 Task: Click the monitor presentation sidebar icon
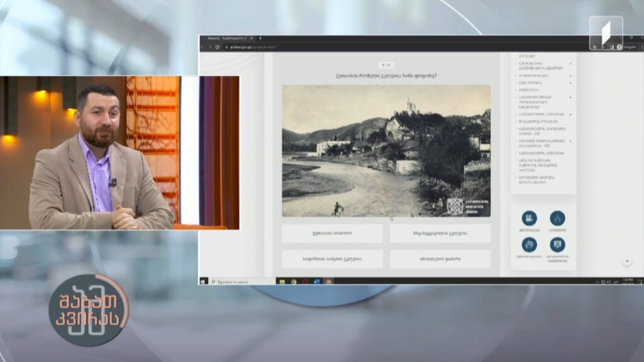point(557,245)
